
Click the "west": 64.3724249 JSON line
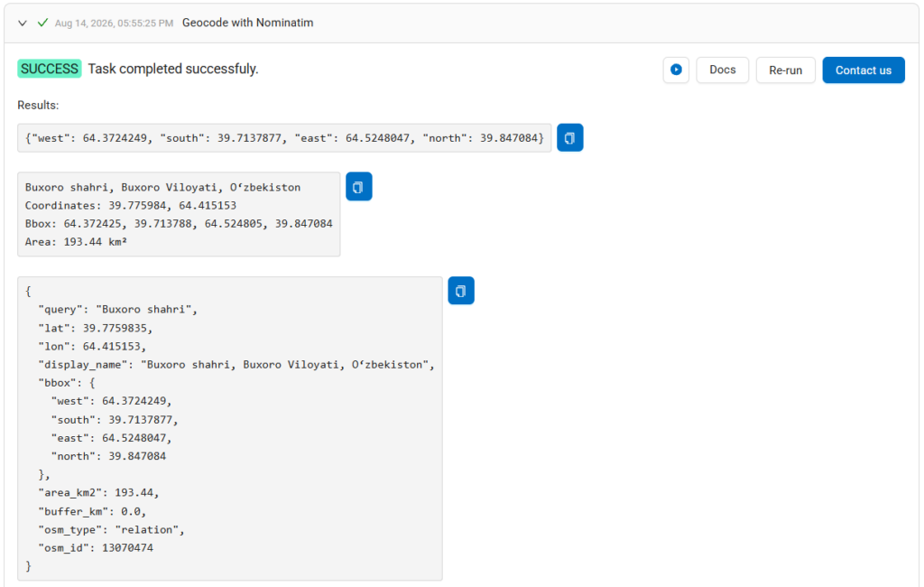[111, 401]
